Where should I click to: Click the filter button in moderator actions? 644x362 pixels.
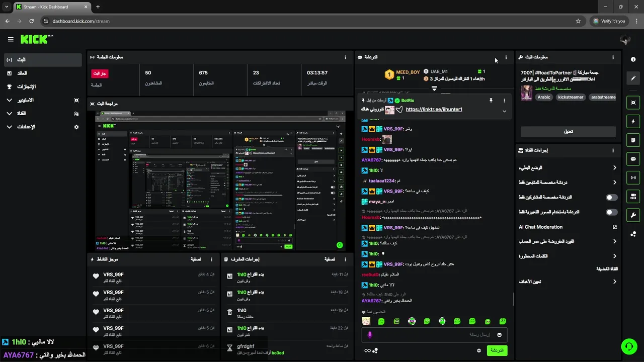pos(330,259)
